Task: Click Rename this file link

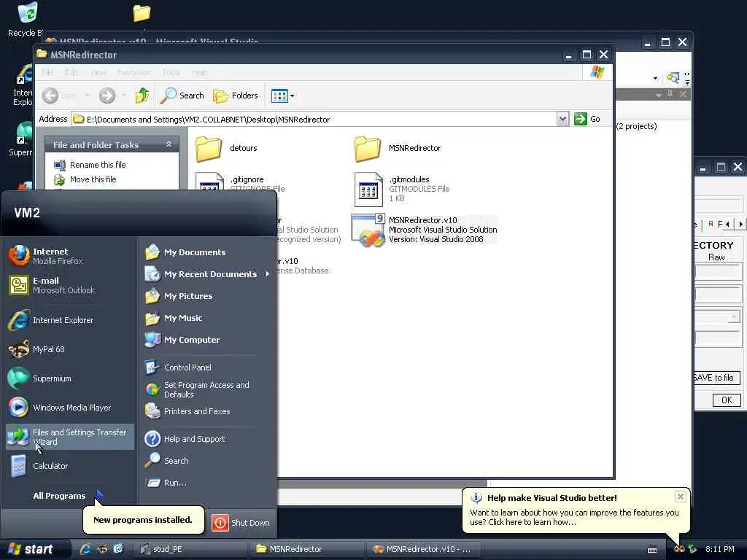Action: coord(98,164)
